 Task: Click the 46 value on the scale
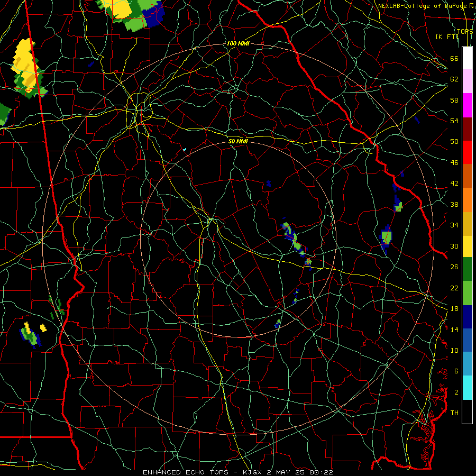pyautogui.click(x=454, y=163)
